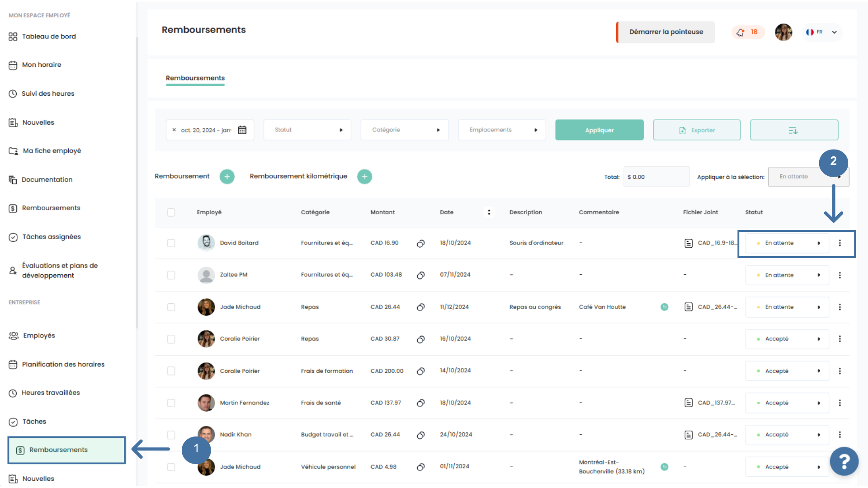Open the Emplacements filter dropdown
Image resolution: width=868 pixels, height=488 pixels.
pos(502,130)
